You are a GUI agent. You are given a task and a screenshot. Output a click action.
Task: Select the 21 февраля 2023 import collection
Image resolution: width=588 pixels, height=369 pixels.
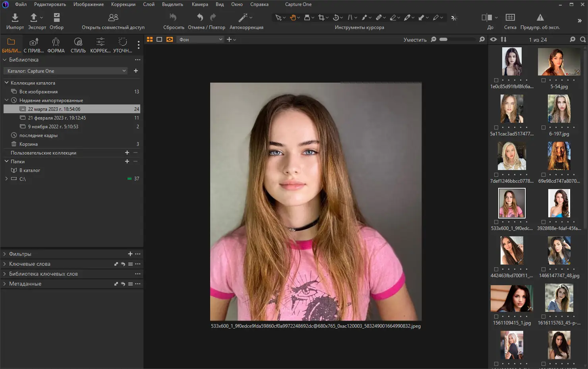(57, 118)
